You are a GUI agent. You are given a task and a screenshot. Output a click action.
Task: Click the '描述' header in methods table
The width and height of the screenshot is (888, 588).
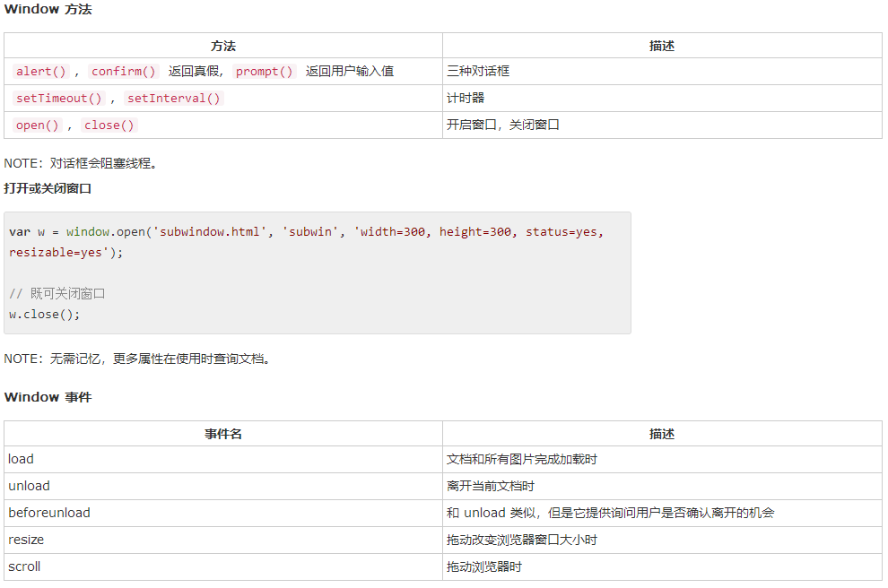point(661,46)
